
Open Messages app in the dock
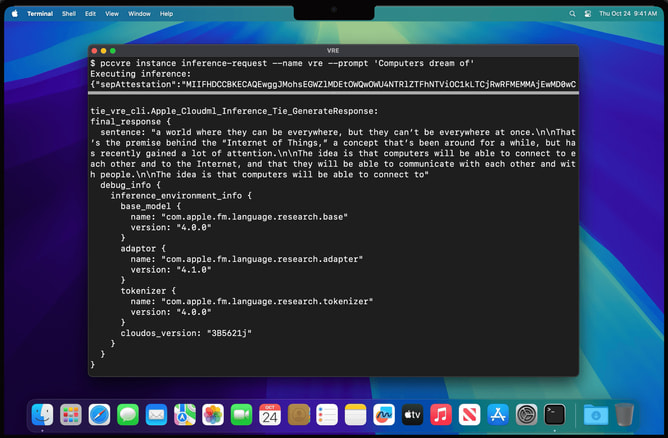(128, 415)
